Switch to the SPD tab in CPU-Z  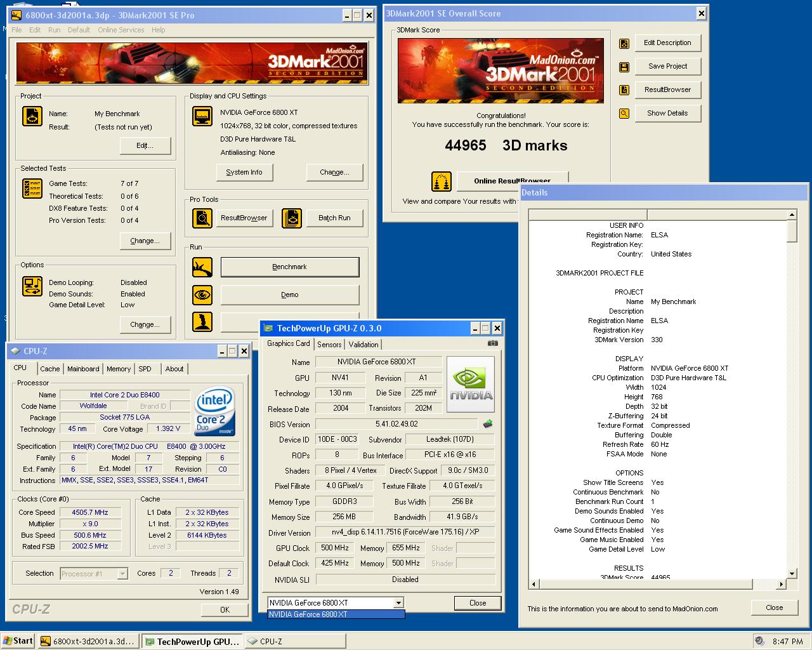pos(145,369)
